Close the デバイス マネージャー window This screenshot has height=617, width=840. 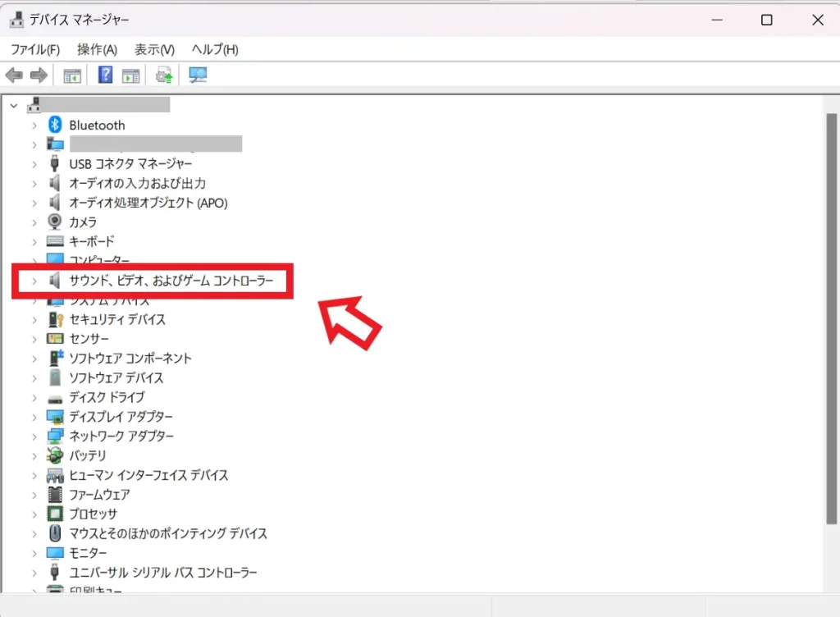point(818,20)
